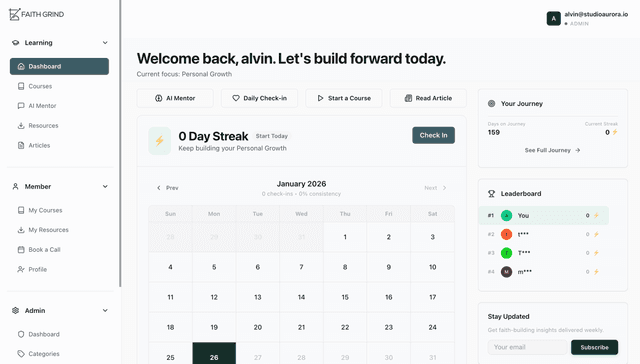Click the Current Streak lightning icon
The width and height of the screenshot is (640, 364).
tap(615, 132)
